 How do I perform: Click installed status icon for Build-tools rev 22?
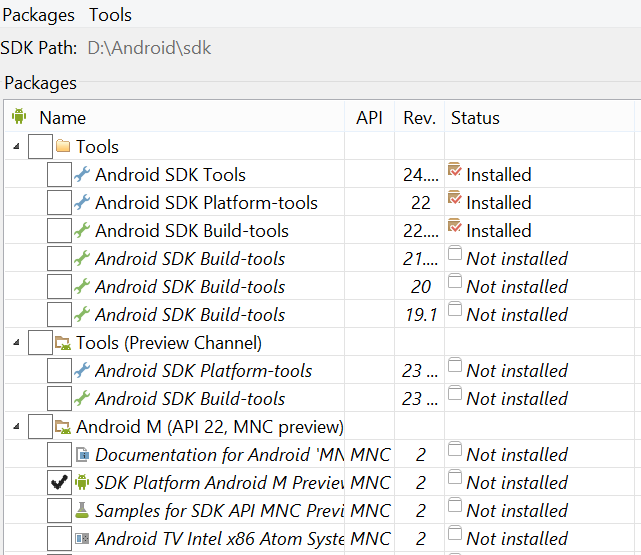point(455,226)
